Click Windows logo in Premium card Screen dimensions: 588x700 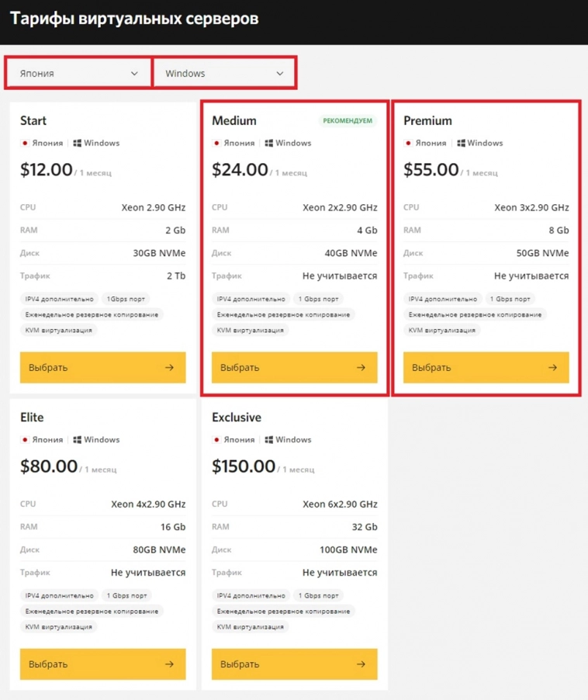click(461, 144)
